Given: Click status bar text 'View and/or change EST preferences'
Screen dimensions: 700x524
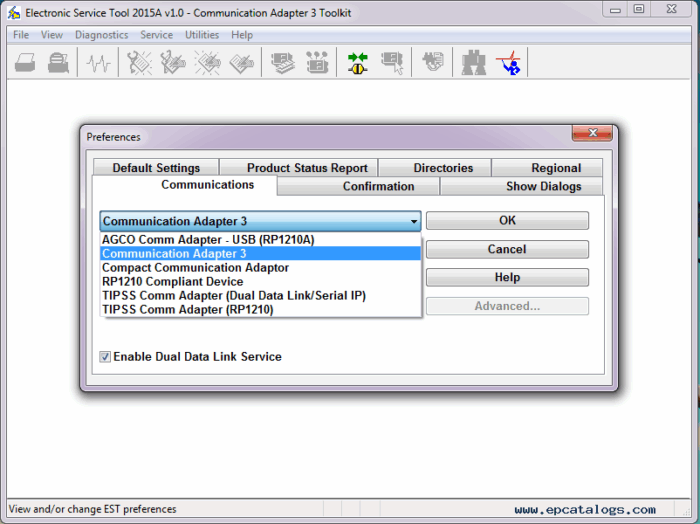Looking at the screenshot, I should point(92,509).
